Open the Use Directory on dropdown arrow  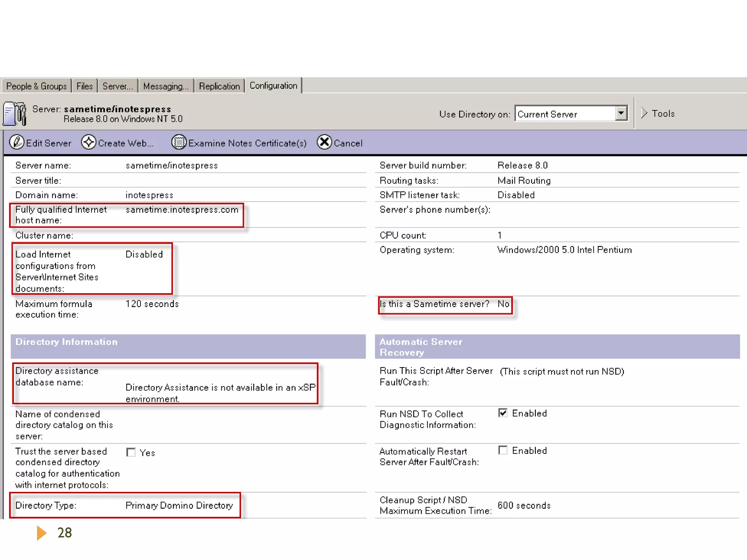(621, 113)
